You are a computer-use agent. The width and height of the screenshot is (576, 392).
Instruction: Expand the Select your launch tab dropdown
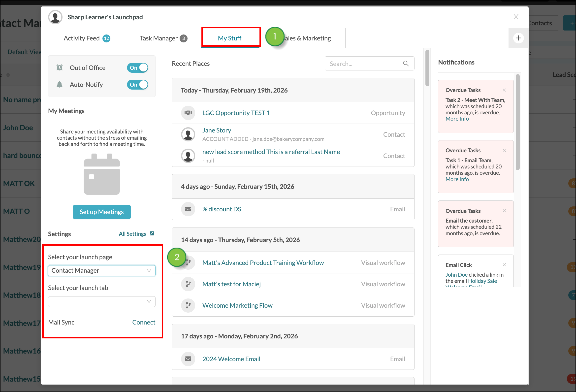(102, 301)
